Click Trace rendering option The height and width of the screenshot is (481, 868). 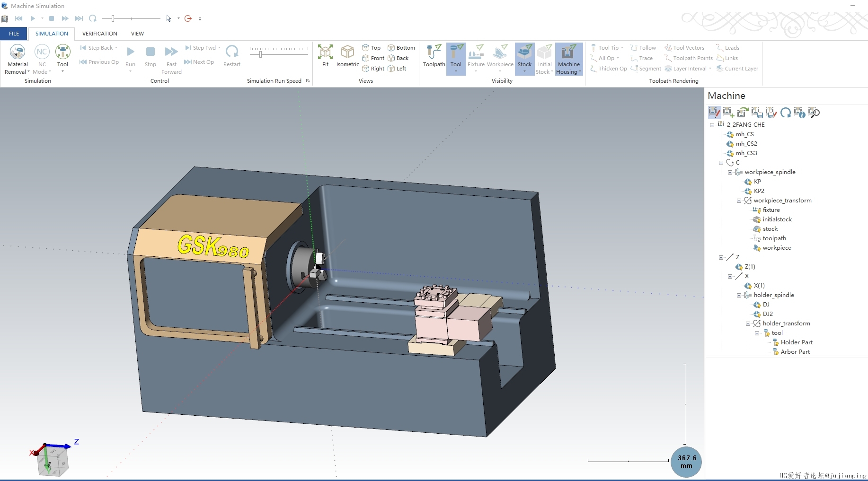click(x=641, y=58)
